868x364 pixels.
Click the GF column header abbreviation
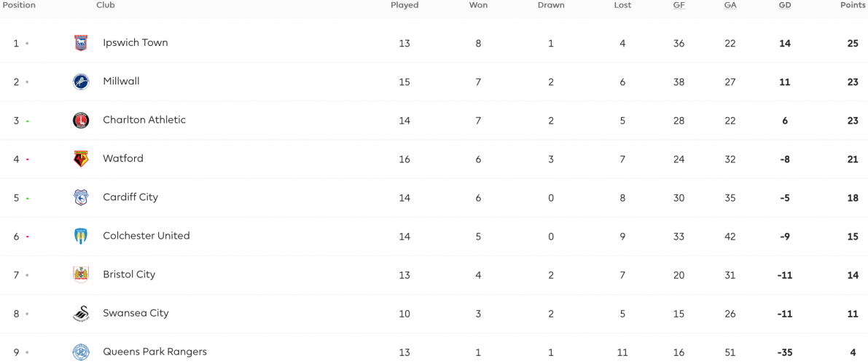[x=679, y=6]
